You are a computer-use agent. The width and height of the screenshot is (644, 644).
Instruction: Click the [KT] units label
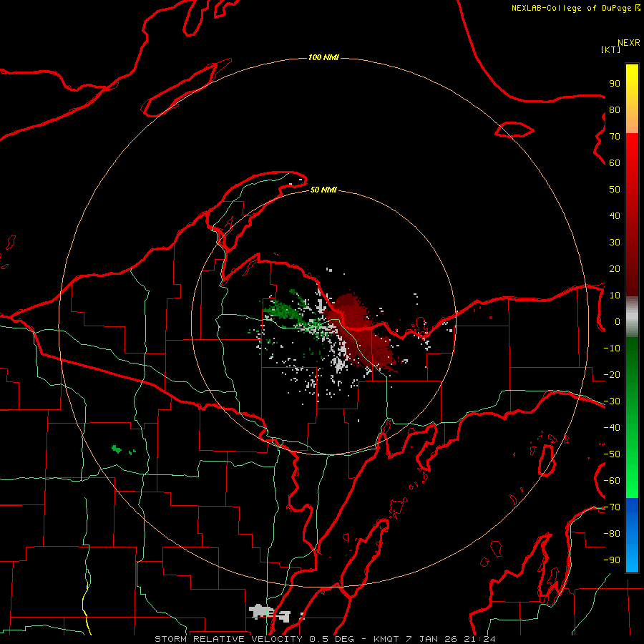(x=611, y=49)
